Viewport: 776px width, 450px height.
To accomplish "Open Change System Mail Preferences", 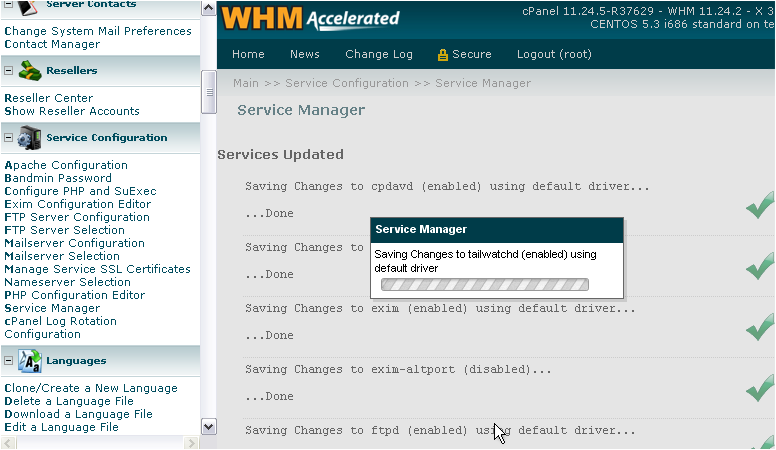I will click(97, 31).
